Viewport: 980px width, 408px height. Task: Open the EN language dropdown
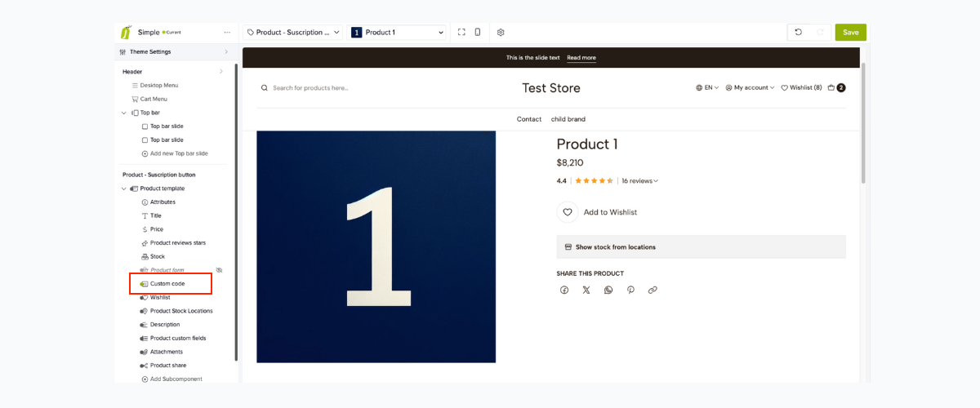[707, 87]
